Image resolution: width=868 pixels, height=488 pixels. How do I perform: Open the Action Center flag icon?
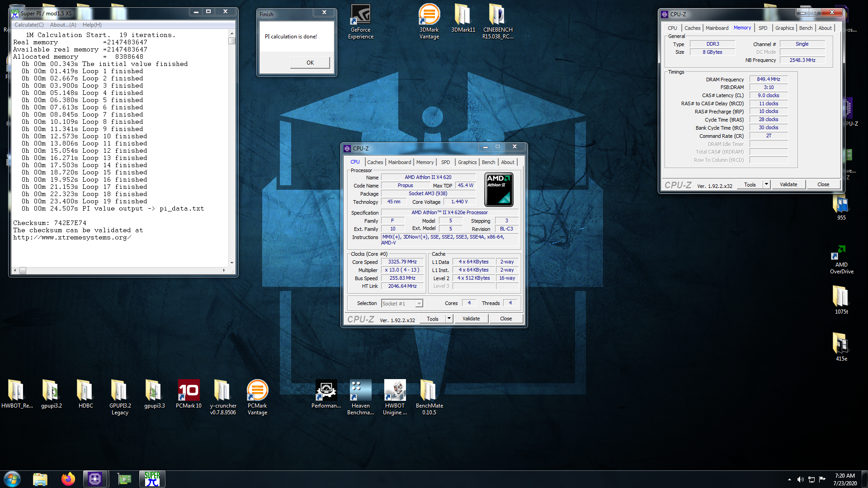822,479
